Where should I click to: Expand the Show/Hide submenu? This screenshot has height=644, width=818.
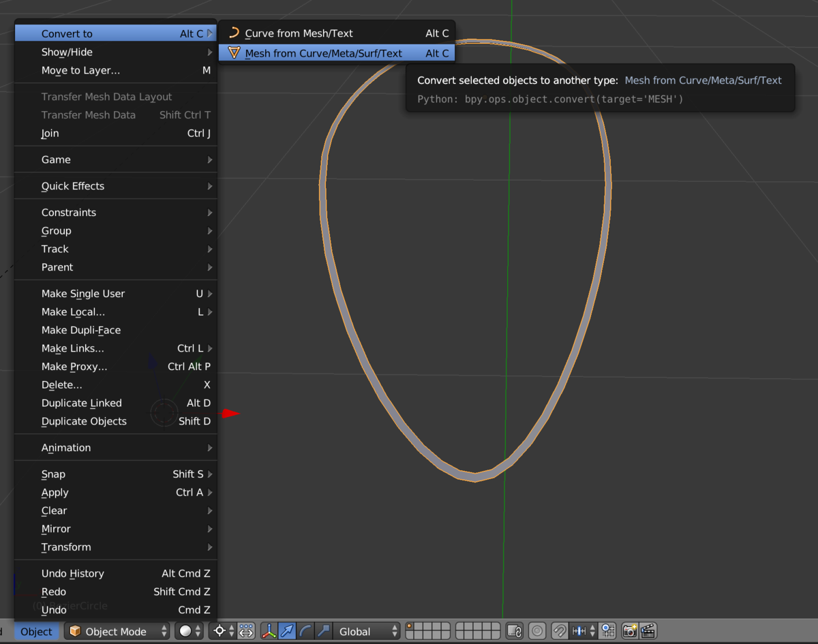pyautogui.click(x=116, y=52)
